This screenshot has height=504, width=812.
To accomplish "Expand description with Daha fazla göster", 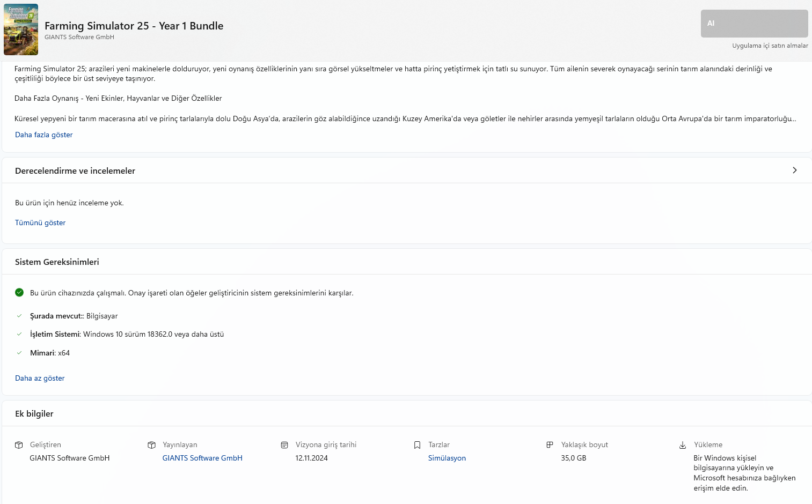I will coord(43,135).
